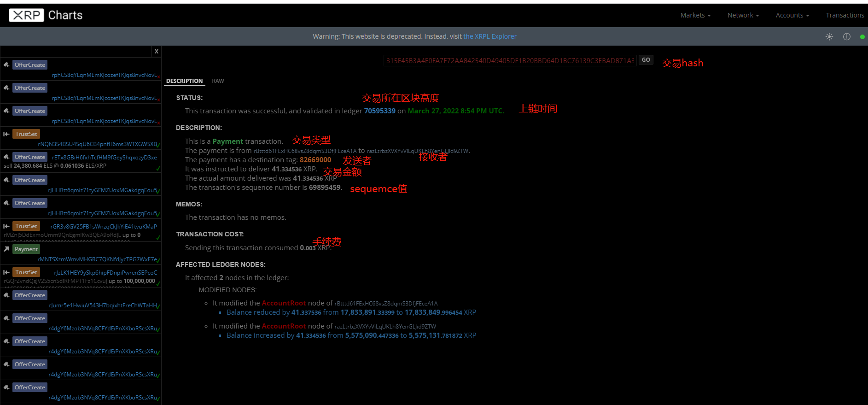Open account rMNTSXzmWmvMHGRC7QKNfdJycTPG7WxE7e

pyautogui.click(x=97, y=259)
